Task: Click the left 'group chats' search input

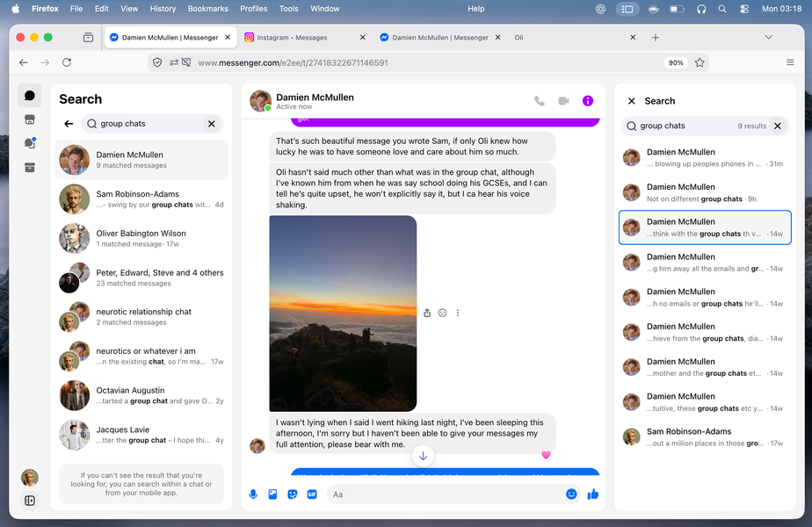Action: (150, 124)
